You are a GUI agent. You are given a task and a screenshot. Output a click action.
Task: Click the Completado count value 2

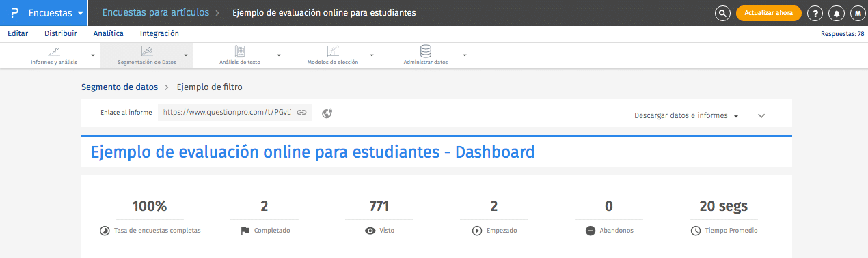[265, 206]
